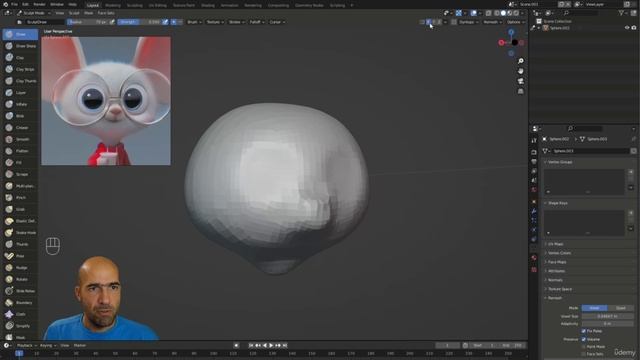Select the Smooth brush

click(20, 139)
